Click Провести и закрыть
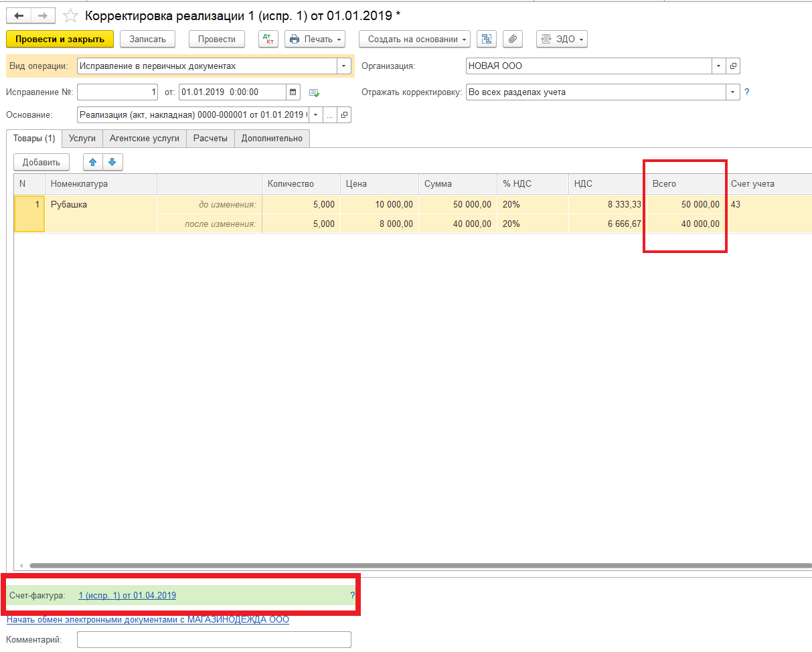 (x=60, y=39)
